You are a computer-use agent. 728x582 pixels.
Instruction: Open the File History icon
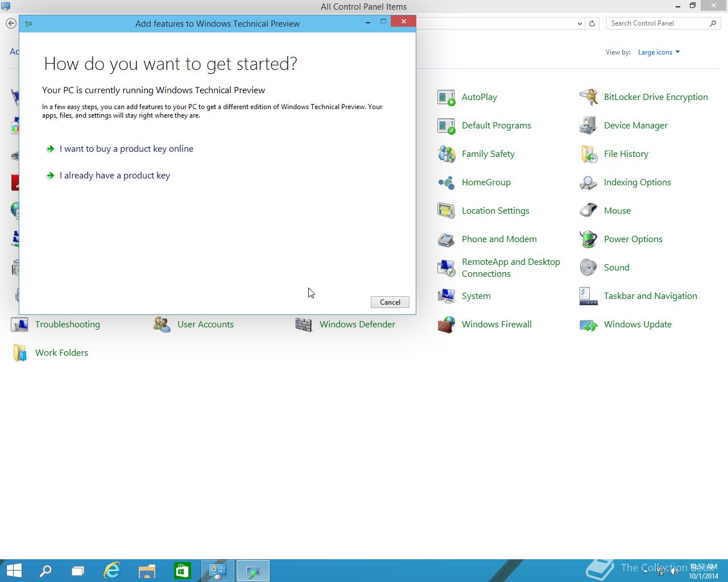coord(589,154)
